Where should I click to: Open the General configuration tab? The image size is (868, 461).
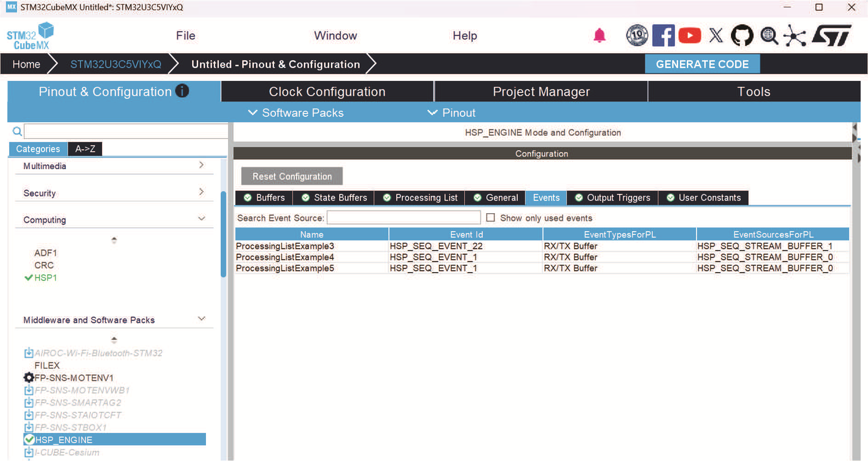coord(496,198)
